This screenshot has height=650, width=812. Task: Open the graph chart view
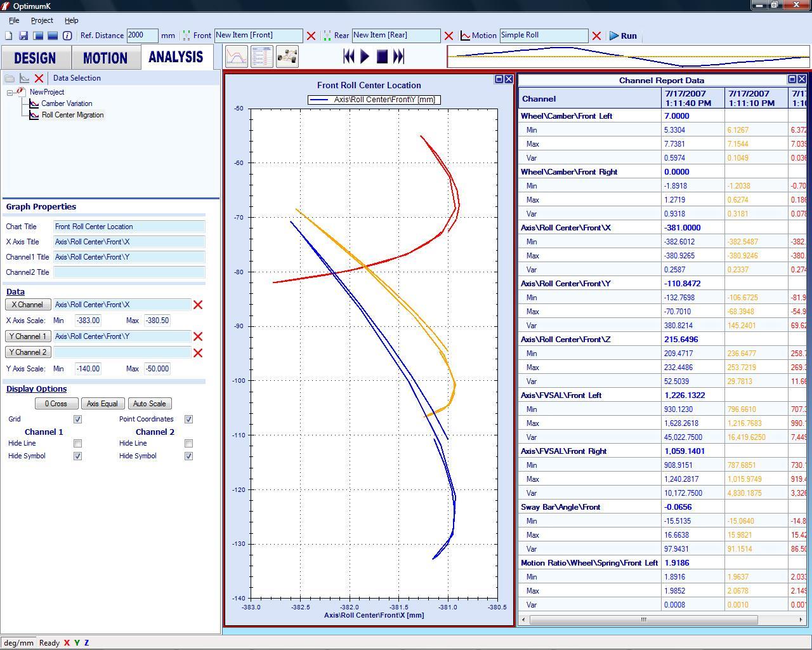pyautogui.click(x=237, y=57)
